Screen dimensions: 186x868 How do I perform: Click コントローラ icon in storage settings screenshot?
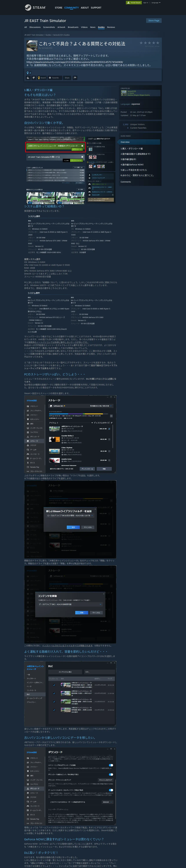point(28,454)
